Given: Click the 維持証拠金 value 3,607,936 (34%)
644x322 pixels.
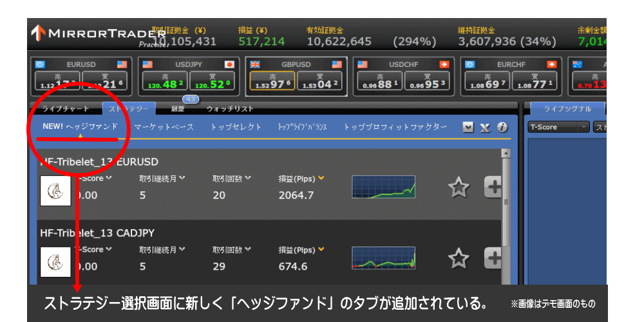Looking at the screenshot, I should tap(507, 41).
